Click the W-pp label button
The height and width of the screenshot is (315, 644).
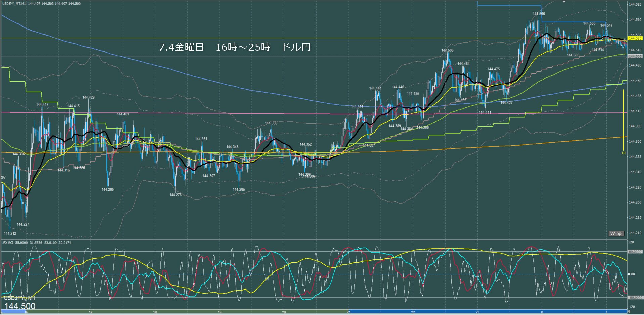616,233
